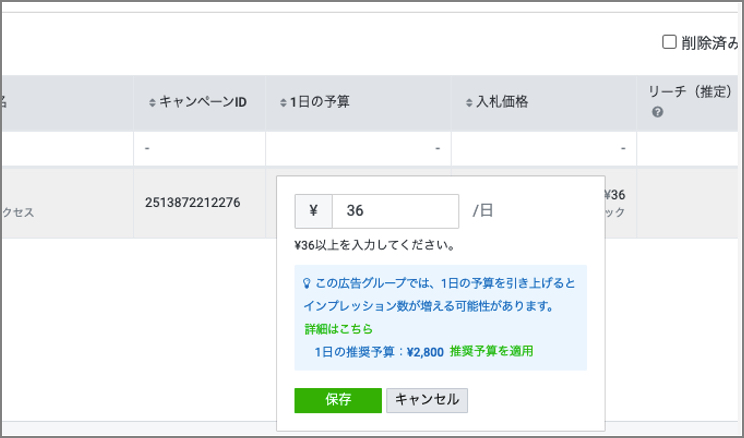This screenshot has width=744, height=438.
Task: Click sort arrows icon beside 入札価格
Action: [x=468, y=103]
